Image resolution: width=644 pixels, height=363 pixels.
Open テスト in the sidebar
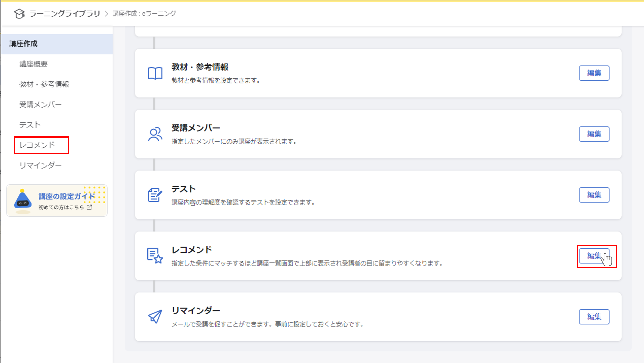click(30, 125)
